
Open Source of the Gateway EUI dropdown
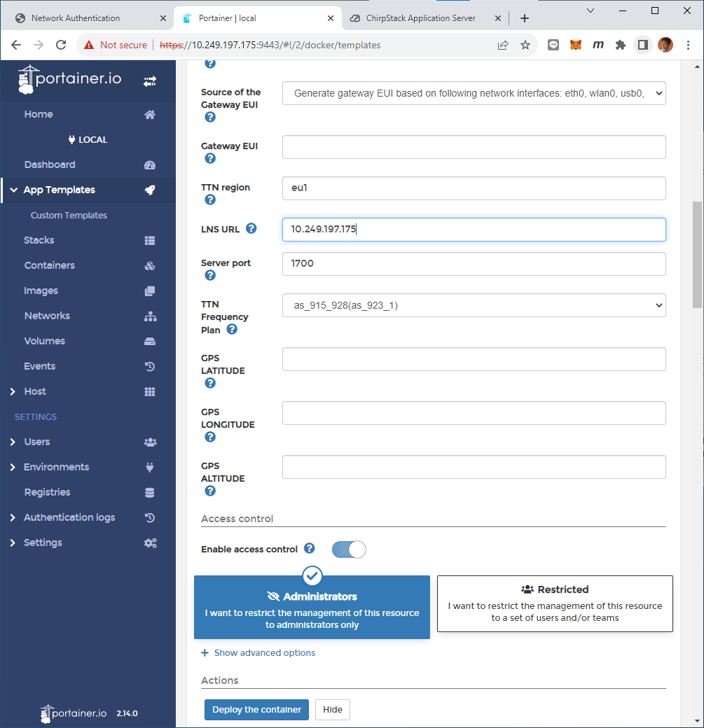pyautogui.click(x=474, y=93)
